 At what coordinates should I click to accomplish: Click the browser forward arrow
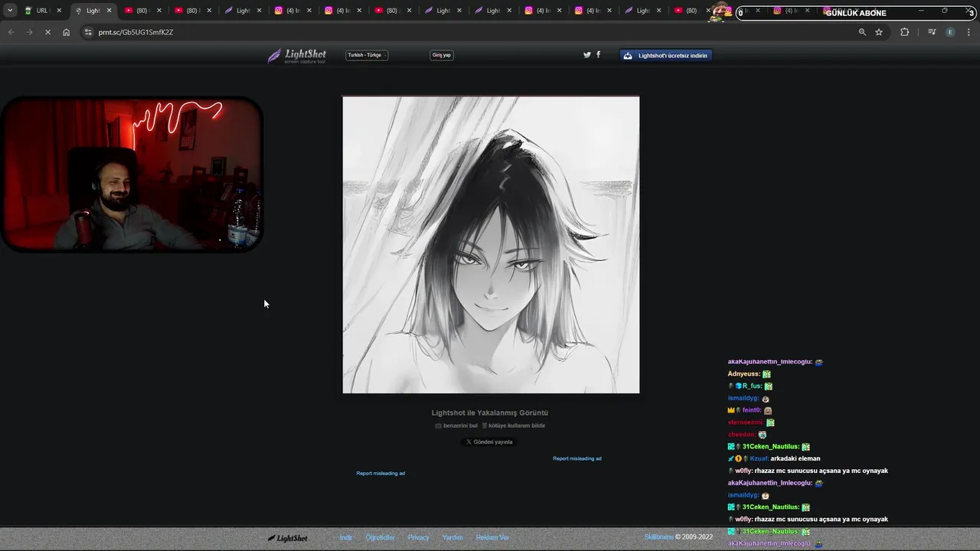pos(29,32)
